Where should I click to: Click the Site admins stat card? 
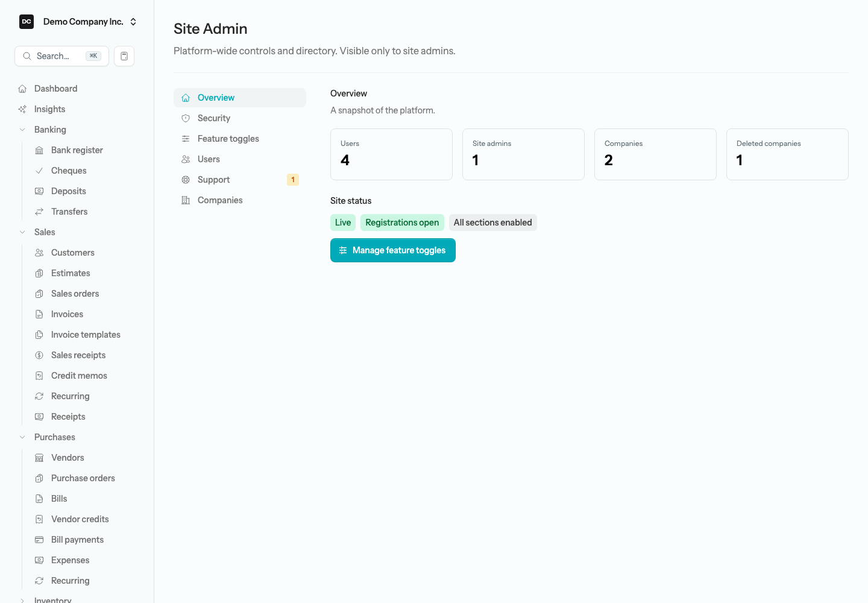click(523, 154)
